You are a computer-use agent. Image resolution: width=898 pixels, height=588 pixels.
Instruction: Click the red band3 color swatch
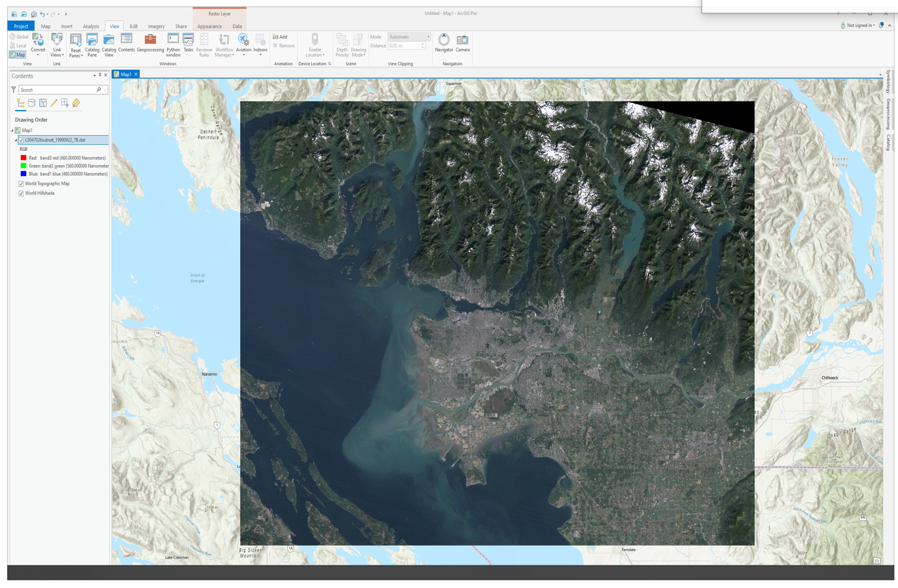coord(23,158)
